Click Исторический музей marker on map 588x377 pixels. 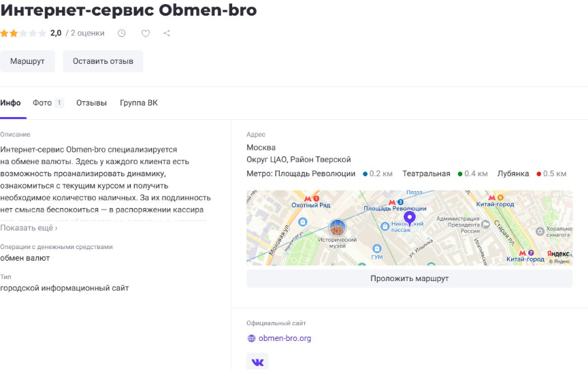(337, 228)
